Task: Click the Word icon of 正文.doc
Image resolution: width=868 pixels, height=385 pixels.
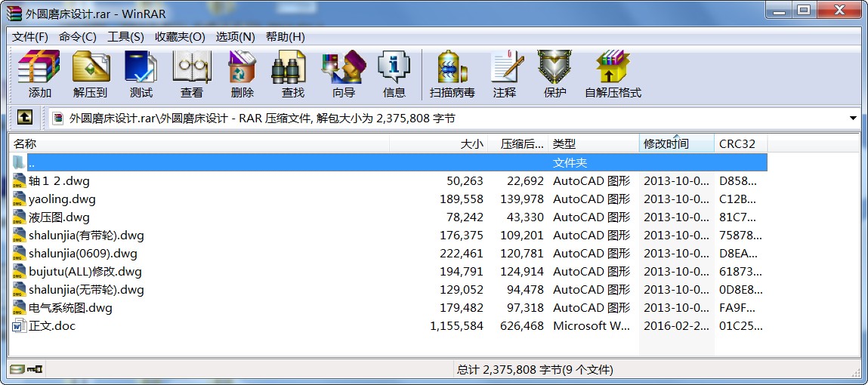Action: point(20,326)
